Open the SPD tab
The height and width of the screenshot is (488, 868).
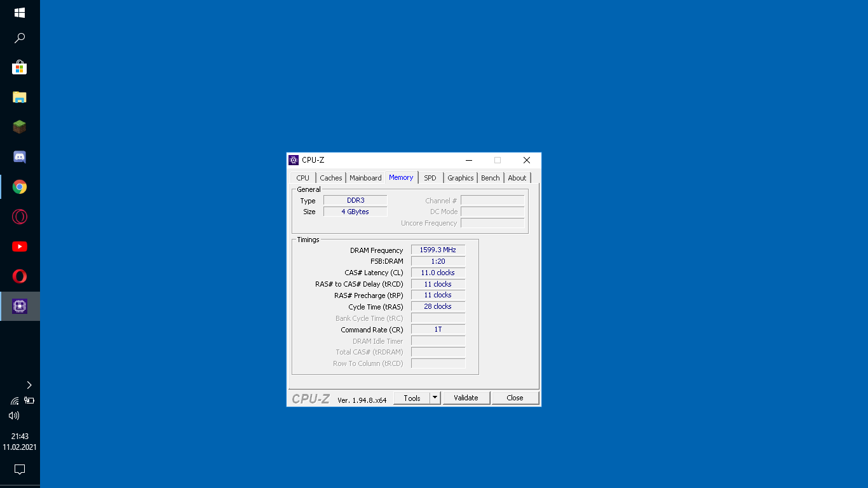click(x=430, y=178)
